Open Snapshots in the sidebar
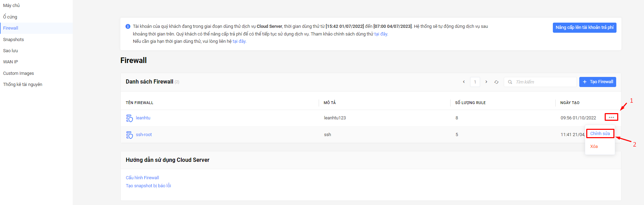 (14, 40)
